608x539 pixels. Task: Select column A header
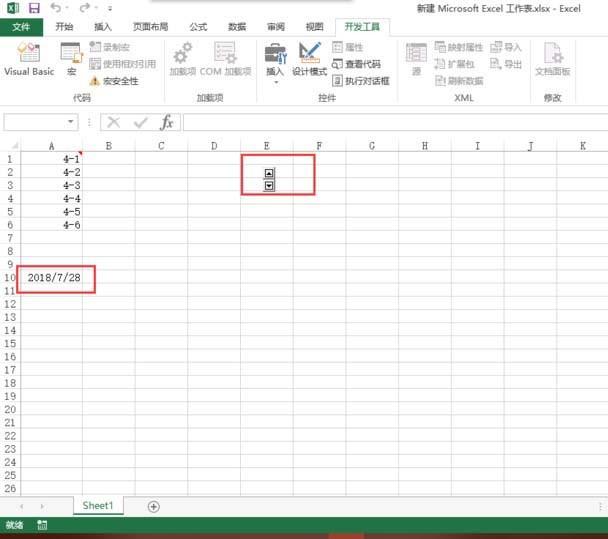click(x=52, y=146)
